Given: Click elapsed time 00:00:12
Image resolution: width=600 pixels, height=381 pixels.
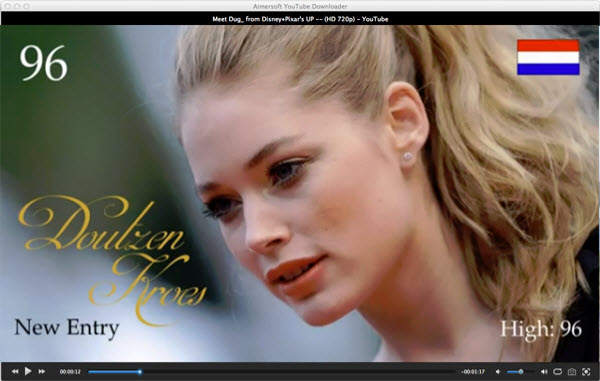Looking at the screenshot, I should click(x=70, y=371).
